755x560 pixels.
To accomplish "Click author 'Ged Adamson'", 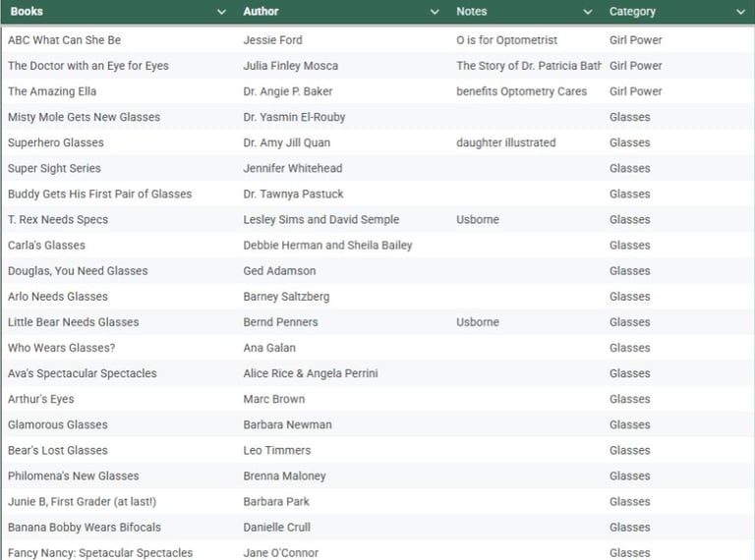I will tap(279, 271).
